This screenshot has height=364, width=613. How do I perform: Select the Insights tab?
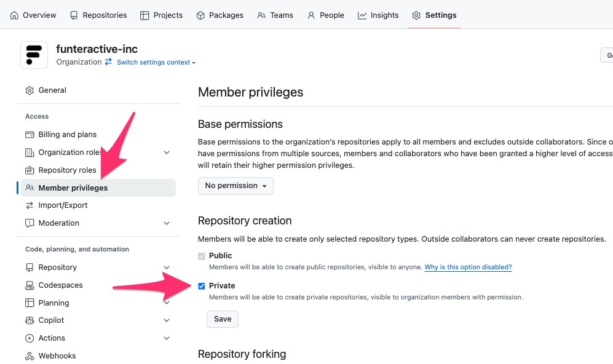click(x=378, y=15)
